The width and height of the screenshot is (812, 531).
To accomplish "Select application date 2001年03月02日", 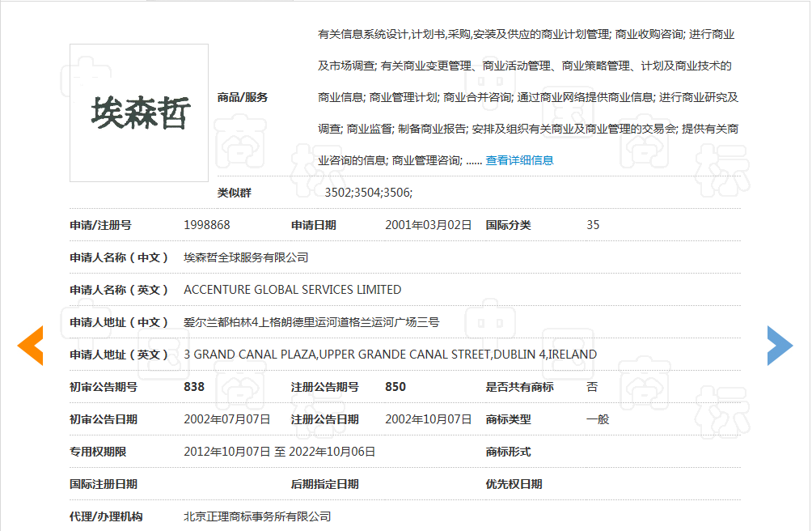I will pos(429,225).
